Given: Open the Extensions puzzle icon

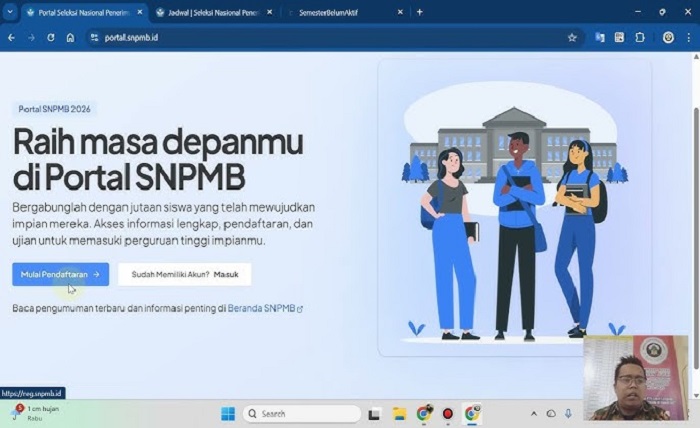Looking at the screenshot, I should (x=640, y=38).
